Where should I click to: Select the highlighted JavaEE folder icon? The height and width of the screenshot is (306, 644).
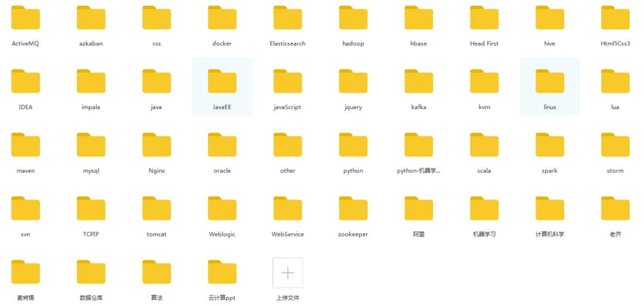coord(222,81)
